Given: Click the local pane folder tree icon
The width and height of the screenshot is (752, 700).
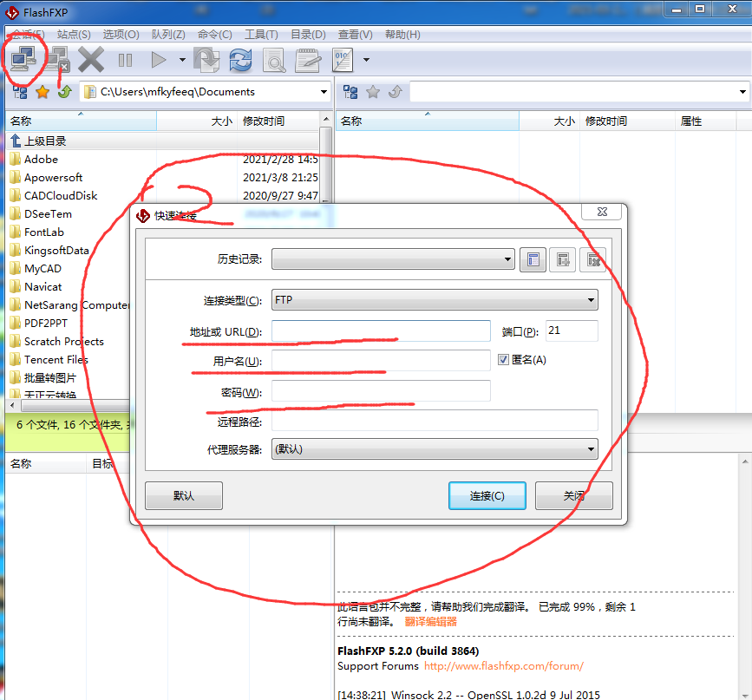Looking at the screenshot, I should 20,92.
